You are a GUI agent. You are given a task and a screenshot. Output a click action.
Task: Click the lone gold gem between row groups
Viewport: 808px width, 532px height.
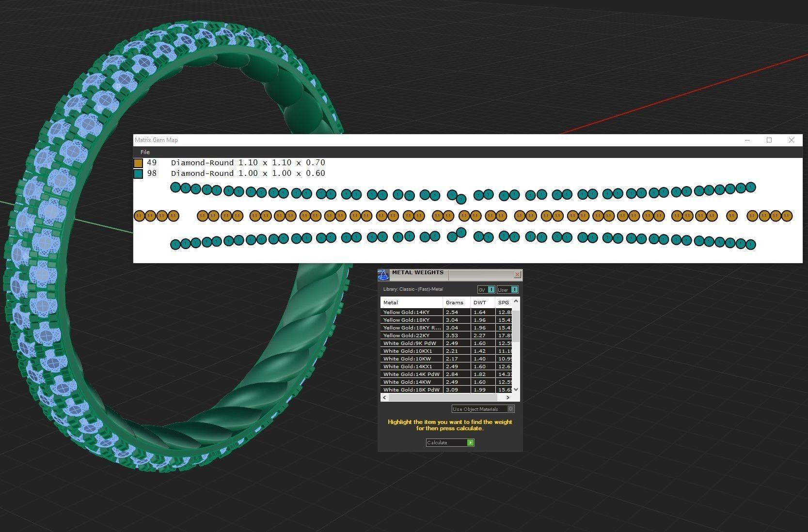tap(732, 216)
